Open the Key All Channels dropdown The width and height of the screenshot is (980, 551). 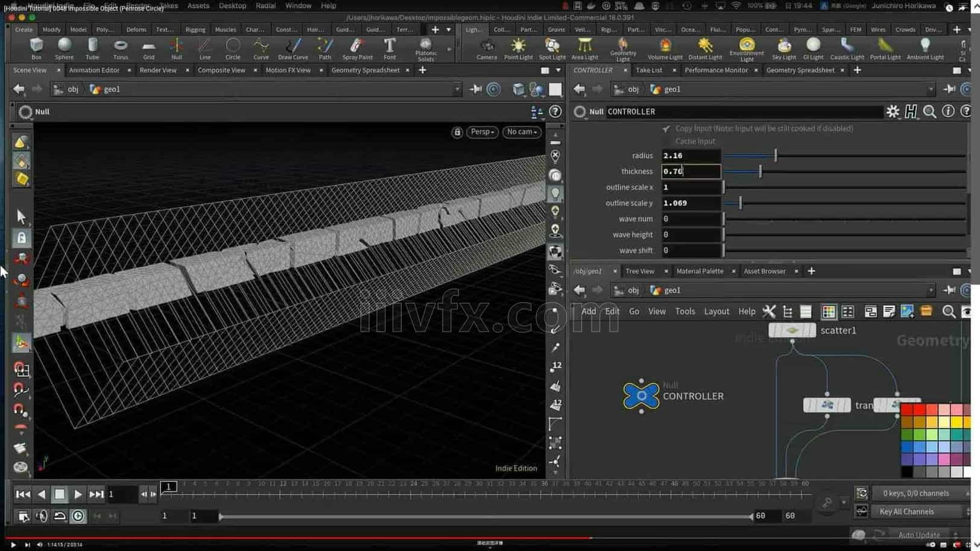point(920,512)
